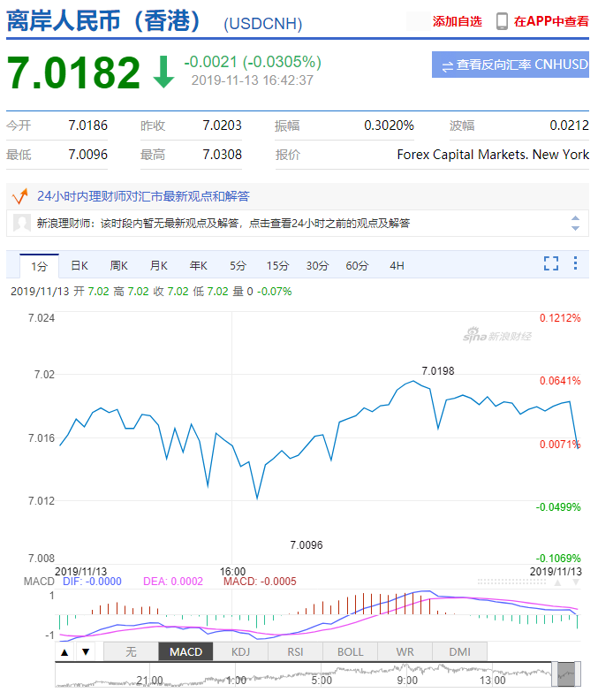The width and height of the screenshot is (598, 700).
Task: Switch to the 日K chart tab
Action: (79, 265)
